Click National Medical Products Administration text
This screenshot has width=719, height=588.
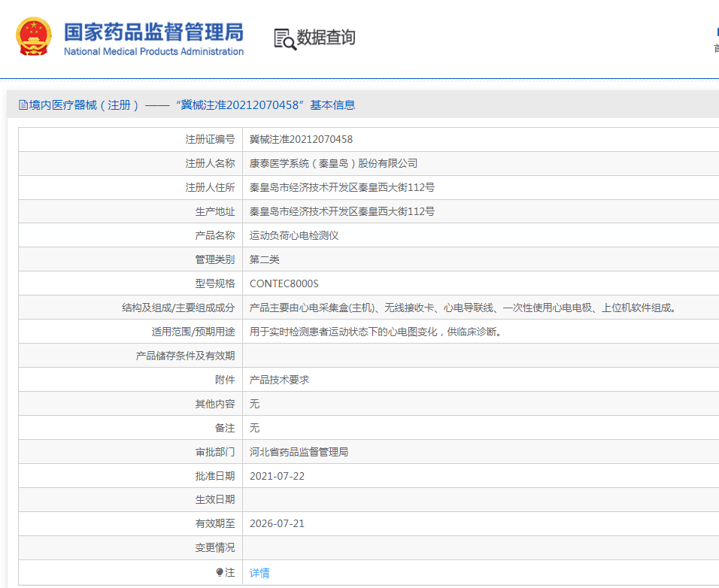153,51
